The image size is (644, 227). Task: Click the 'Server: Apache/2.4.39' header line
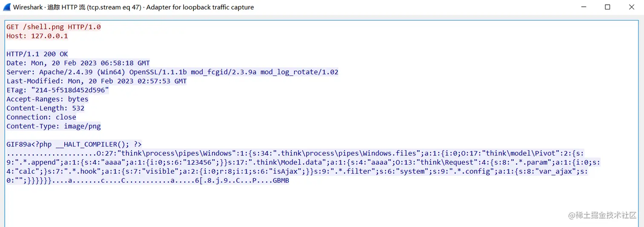tap(172, 72)
